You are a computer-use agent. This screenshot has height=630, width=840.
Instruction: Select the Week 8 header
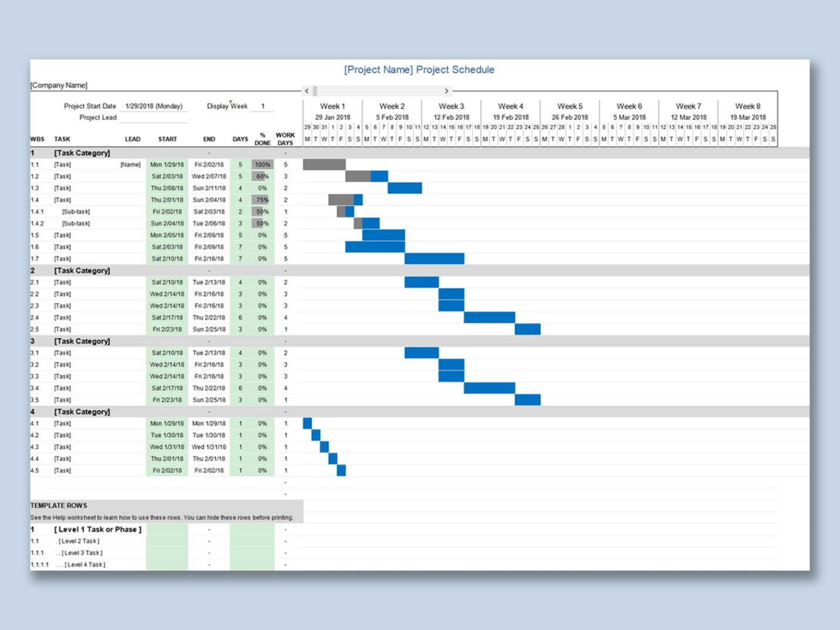pyautogui.click(x=747, y=106)
